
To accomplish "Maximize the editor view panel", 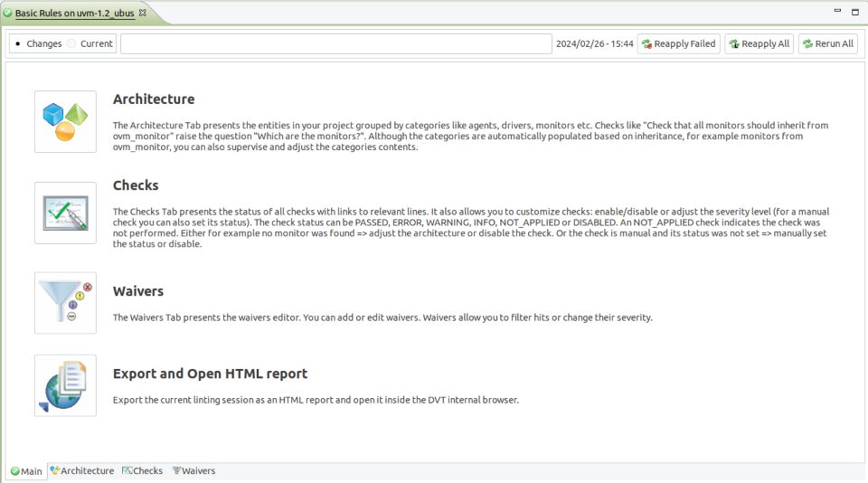I will pos(855,12).
